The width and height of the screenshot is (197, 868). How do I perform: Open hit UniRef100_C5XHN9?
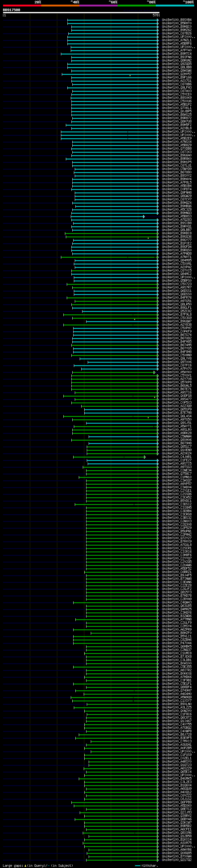tap(177, 355)
